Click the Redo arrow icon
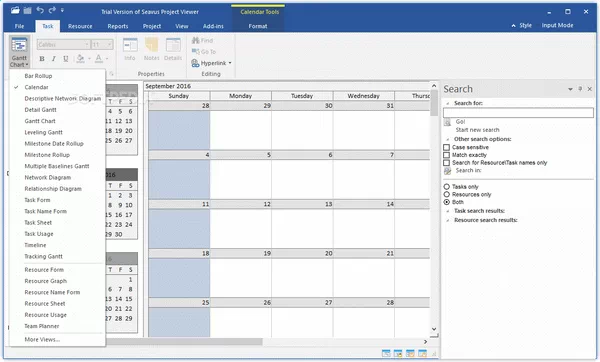Image resolution: width=600 pixels, height=362 pixels. pyautogui.click(x=52, y=10)
